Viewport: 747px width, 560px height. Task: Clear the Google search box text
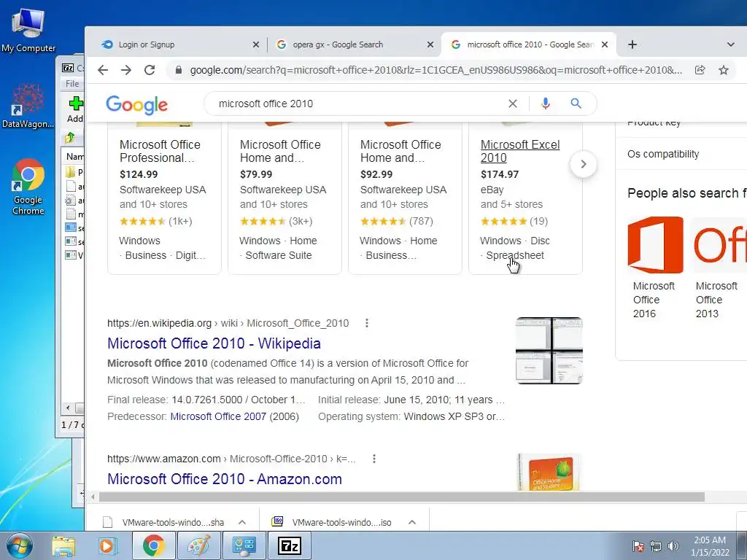[x=513, y=104]
